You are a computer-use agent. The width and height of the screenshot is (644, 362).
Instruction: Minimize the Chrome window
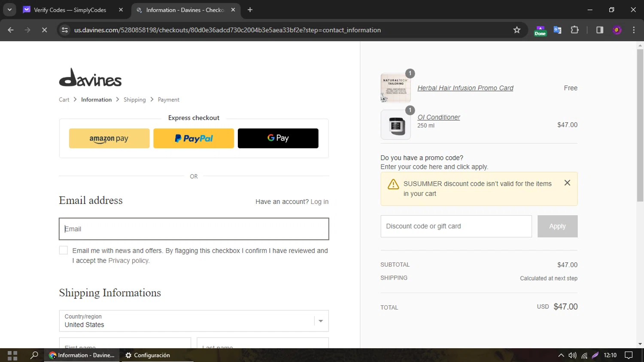590,10
